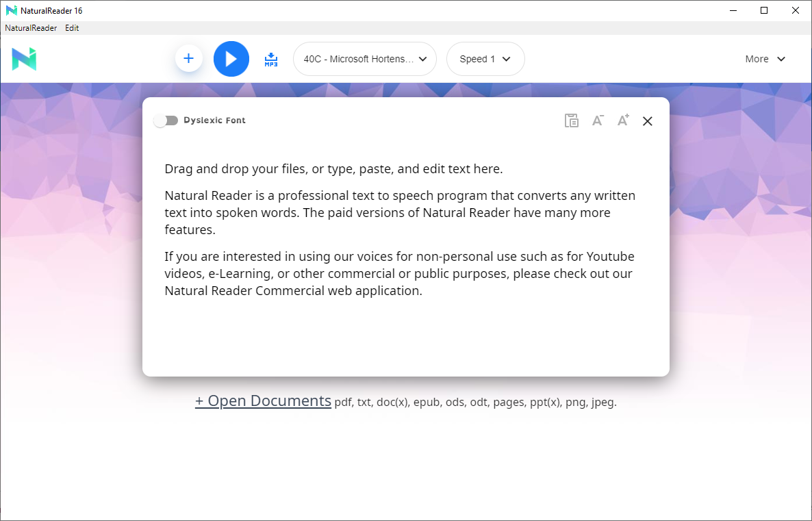Expand the More menu
Image resolution: width=812 pixels, height=521 pixels.
[x=765, y=59]
